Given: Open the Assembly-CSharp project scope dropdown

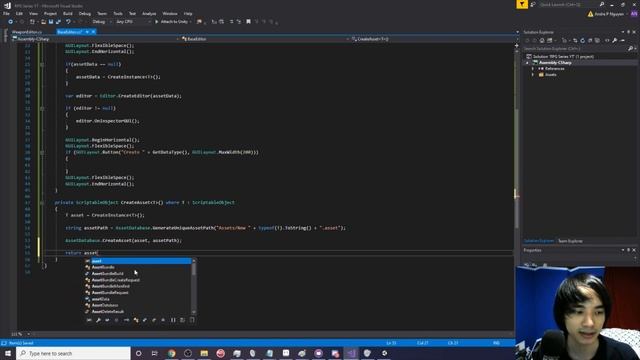Looking at the screenshot, I should pyautogui.click(x=96, y=39).
